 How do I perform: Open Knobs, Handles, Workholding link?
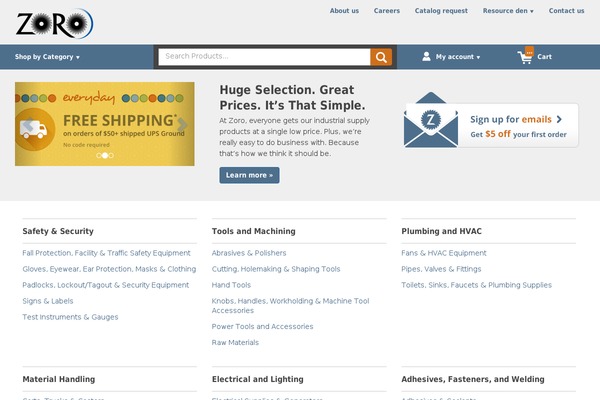pyautogui.click(x=290, y=306)
